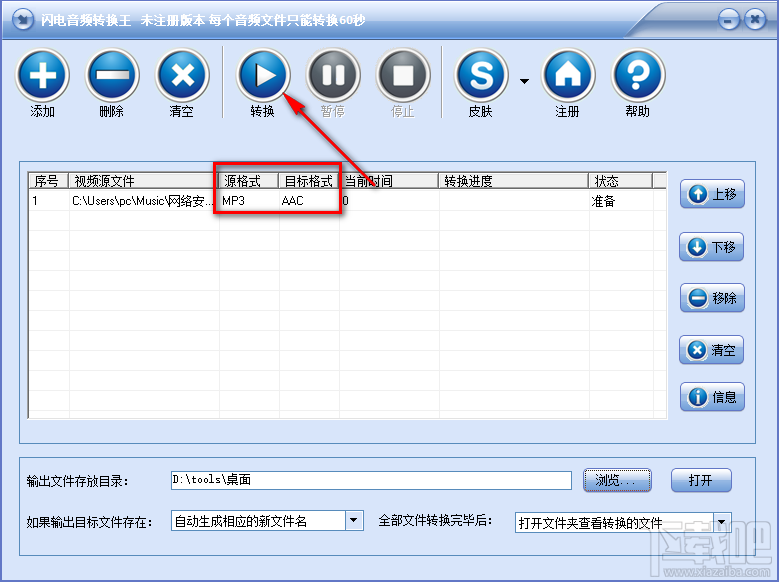Click the 序号 column header
Viewport: 779px width, 582px height.
click(48, 181)
